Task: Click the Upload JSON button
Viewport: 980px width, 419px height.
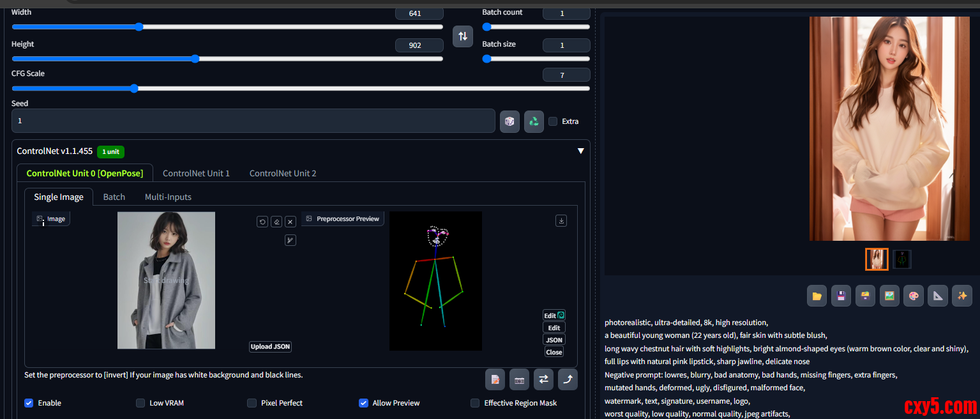Action: click(270, 346)
